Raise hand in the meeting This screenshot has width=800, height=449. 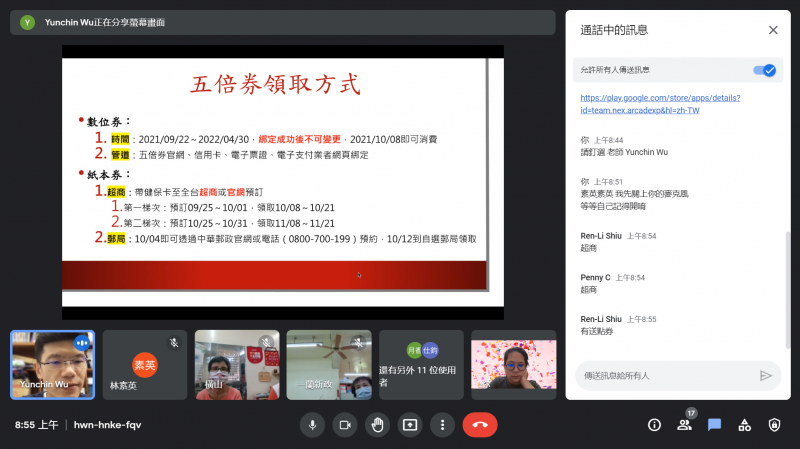(378, 425)
